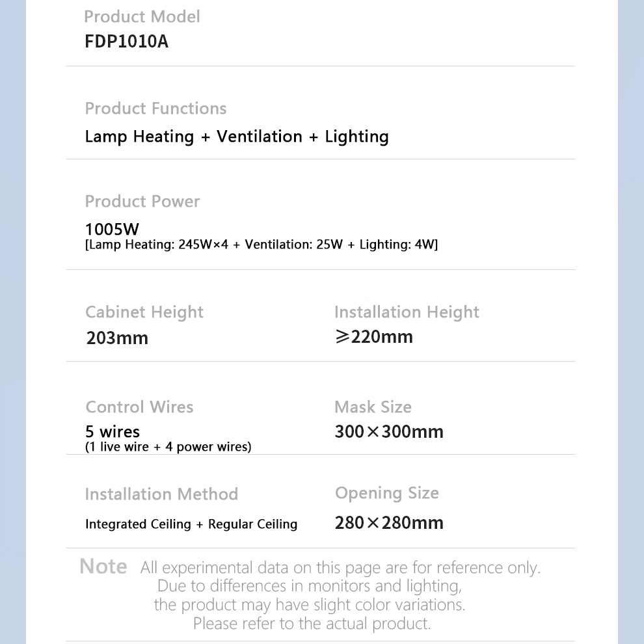Image resolution: width=644 pixels, height=644 pixels.
Task: Click the Product Functions heading
Action: (155, 108)
